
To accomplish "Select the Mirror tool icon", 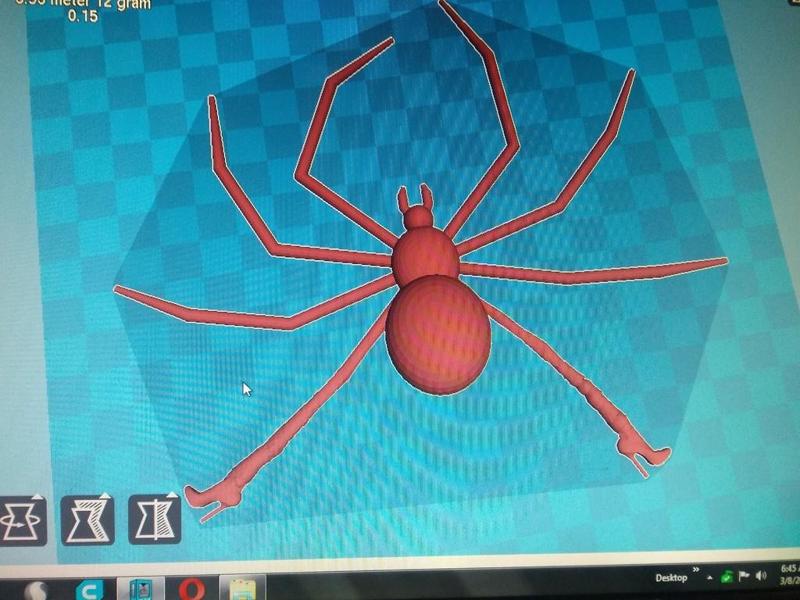I will (155, 519).
